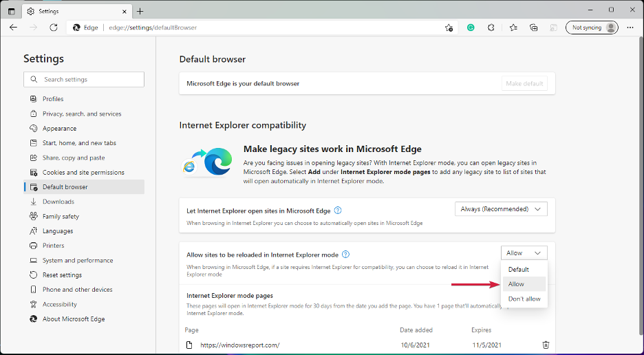The height and width of the screenshot is (355, 644).
Task: Open the vertical tabs pane icon
Action: point(12,12)
